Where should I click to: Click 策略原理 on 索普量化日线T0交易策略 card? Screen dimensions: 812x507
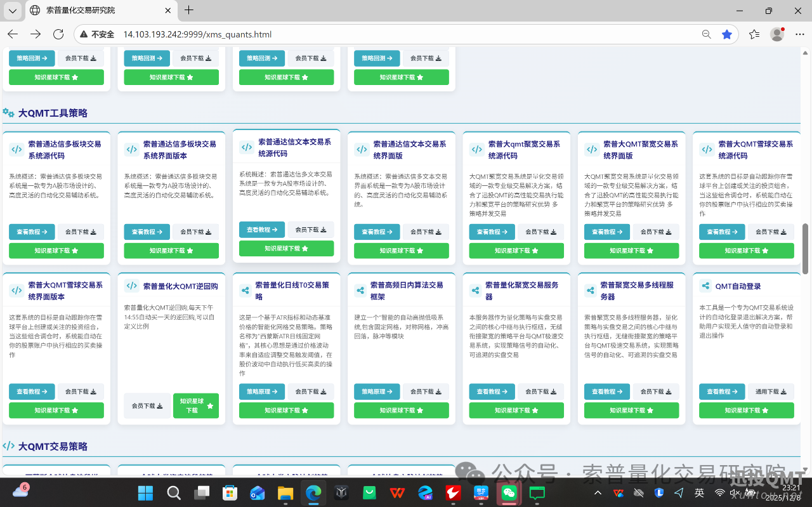262,392
